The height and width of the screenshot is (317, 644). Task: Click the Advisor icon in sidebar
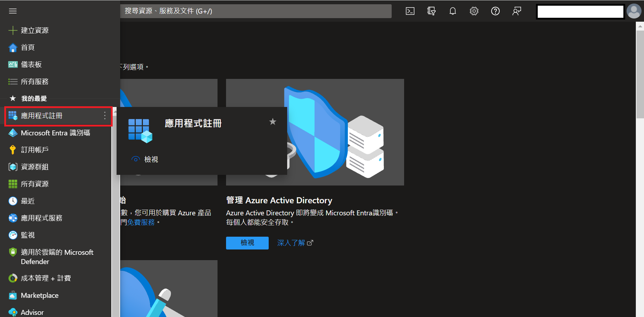pyautogui.click(x=13, y=312)
